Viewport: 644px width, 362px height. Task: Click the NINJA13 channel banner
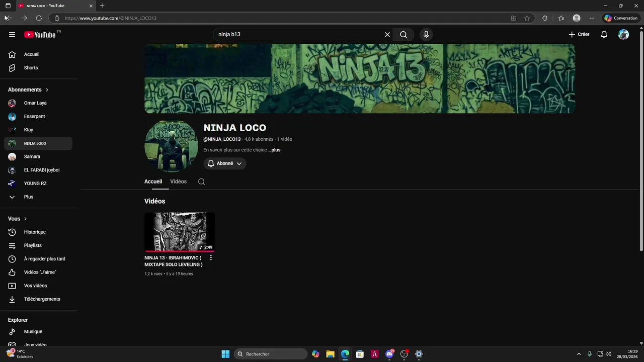point(360,78)
